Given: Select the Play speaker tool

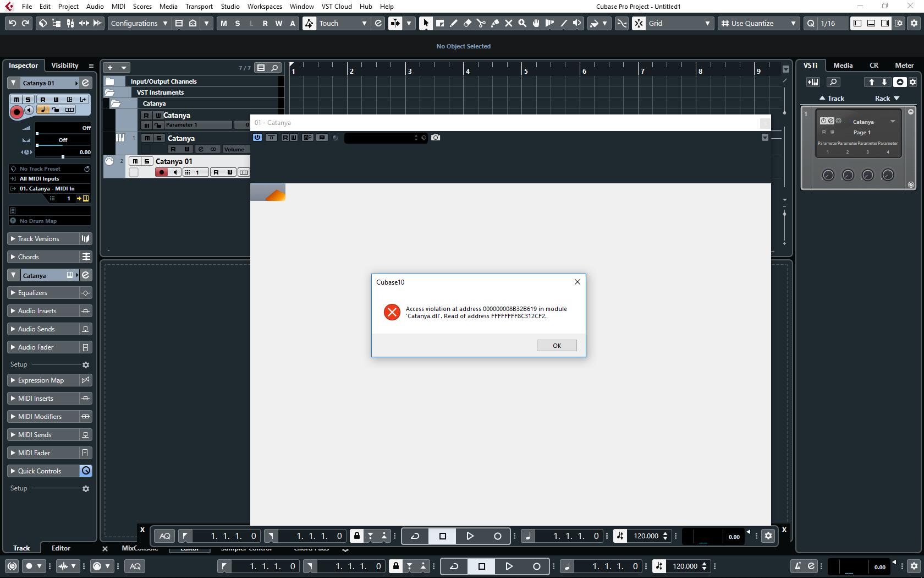Looking at the screenshot, I should coord(577,23).
